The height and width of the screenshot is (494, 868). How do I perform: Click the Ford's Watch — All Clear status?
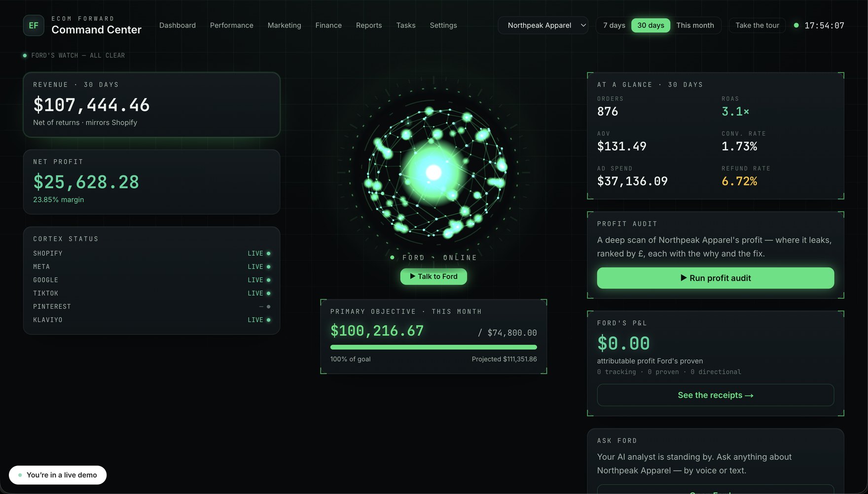tap(74, 55)
